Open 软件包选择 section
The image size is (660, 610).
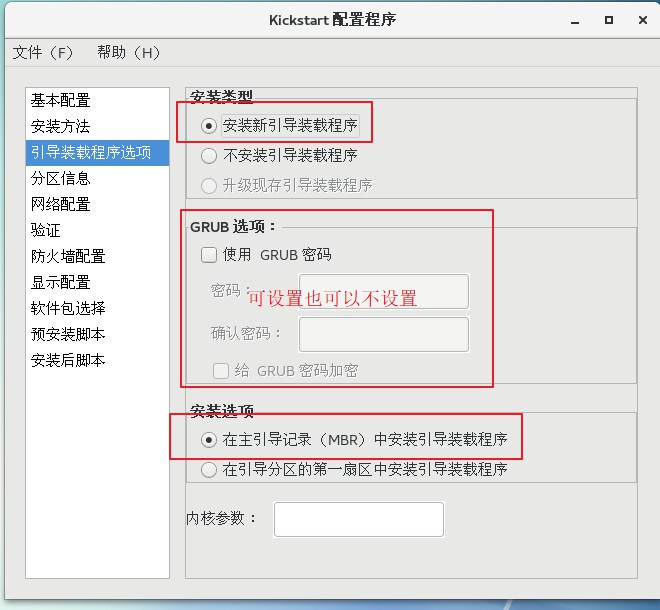click(x=97, y=309)
